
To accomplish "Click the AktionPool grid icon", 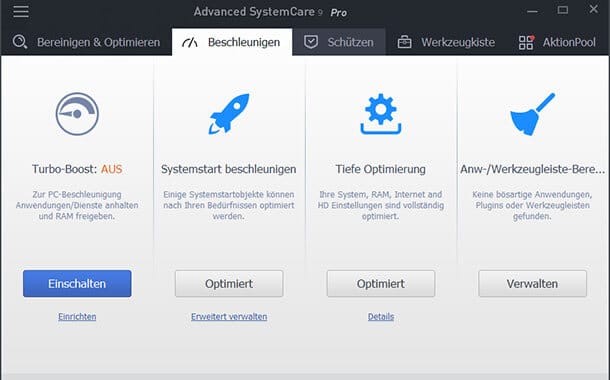I will tap(526, 42).
